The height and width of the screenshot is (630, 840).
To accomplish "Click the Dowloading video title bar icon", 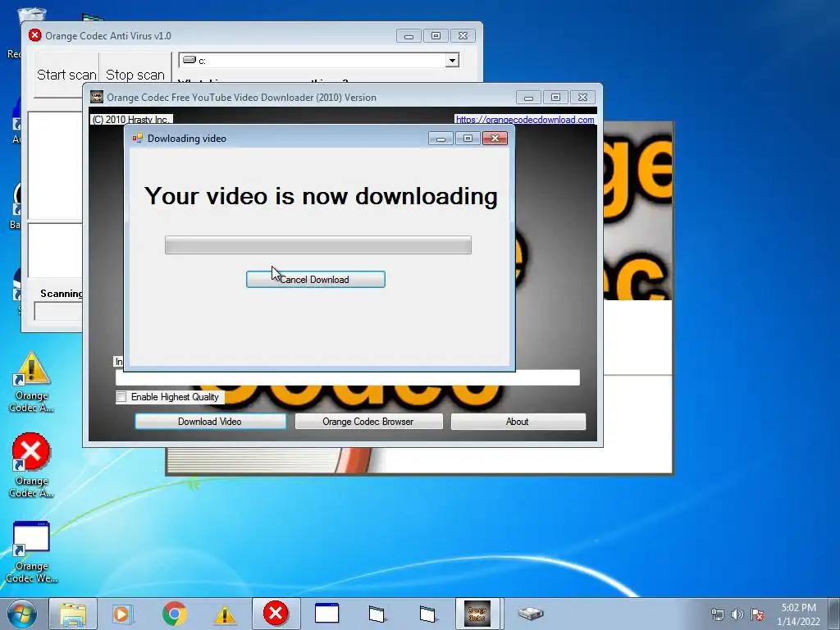I will click(x=138, y=138).
